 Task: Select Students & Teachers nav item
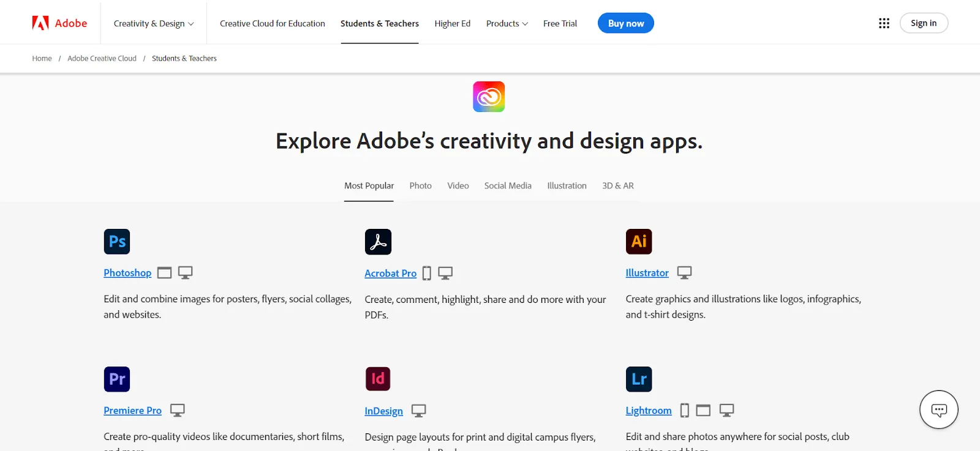[x=380, y=23]
